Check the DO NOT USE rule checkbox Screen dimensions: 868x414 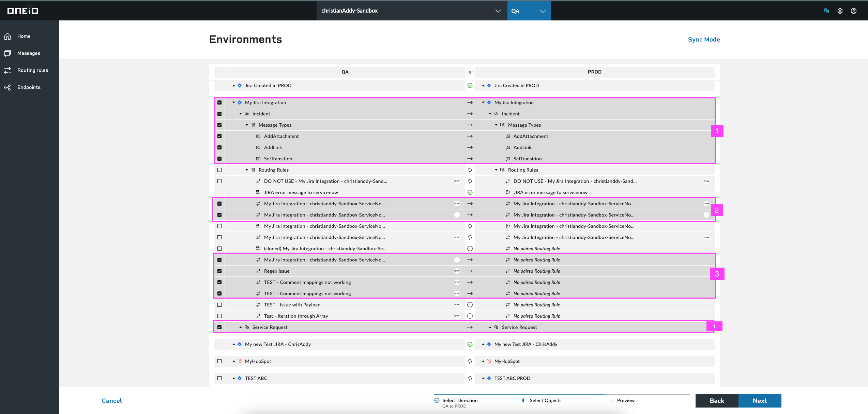(x=219, y=181)
